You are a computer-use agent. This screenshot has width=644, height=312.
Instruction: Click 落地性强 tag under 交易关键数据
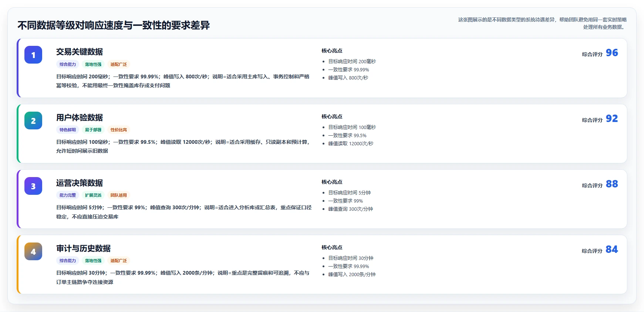pos(93,64)
